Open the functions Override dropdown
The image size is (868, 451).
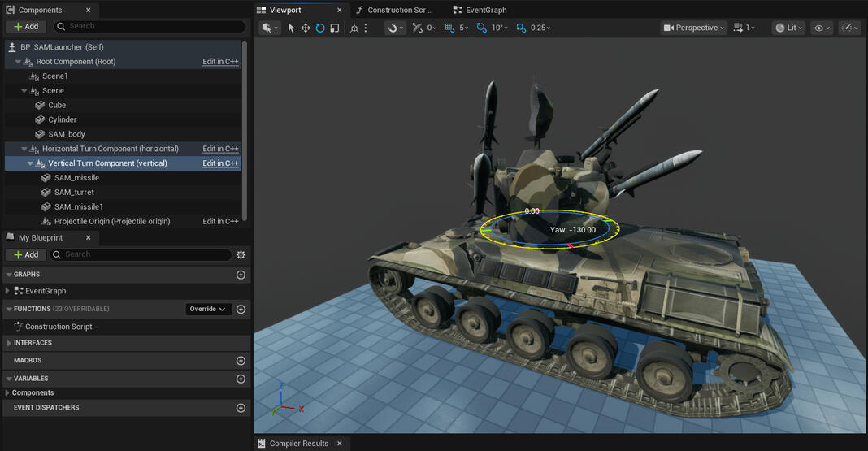(x=208, y=310)
